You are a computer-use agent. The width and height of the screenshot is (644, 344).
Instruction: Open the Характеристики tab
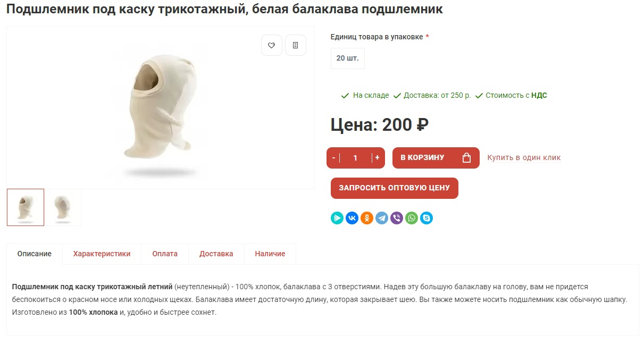coord(102,254)
